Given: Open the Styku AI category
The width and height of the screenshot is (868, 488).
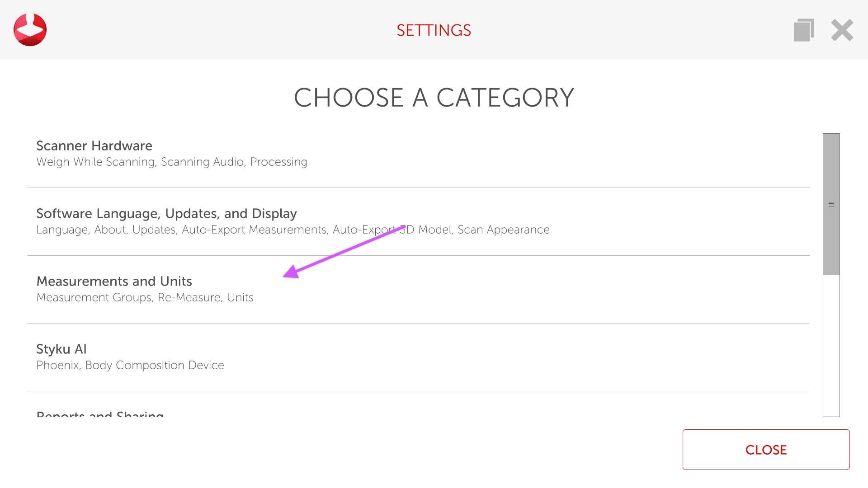Looking at the screenshot, I should 61,349.
